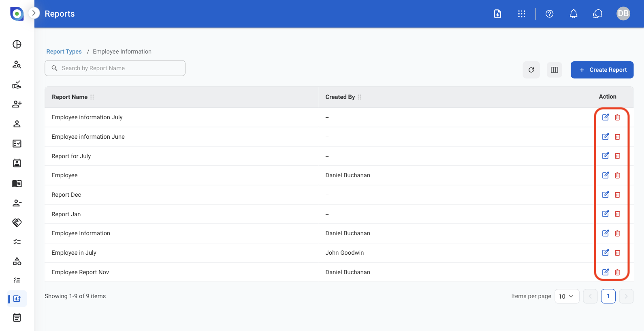
Task: Click the Report Name column drag handle
Action: click(92, 97)
